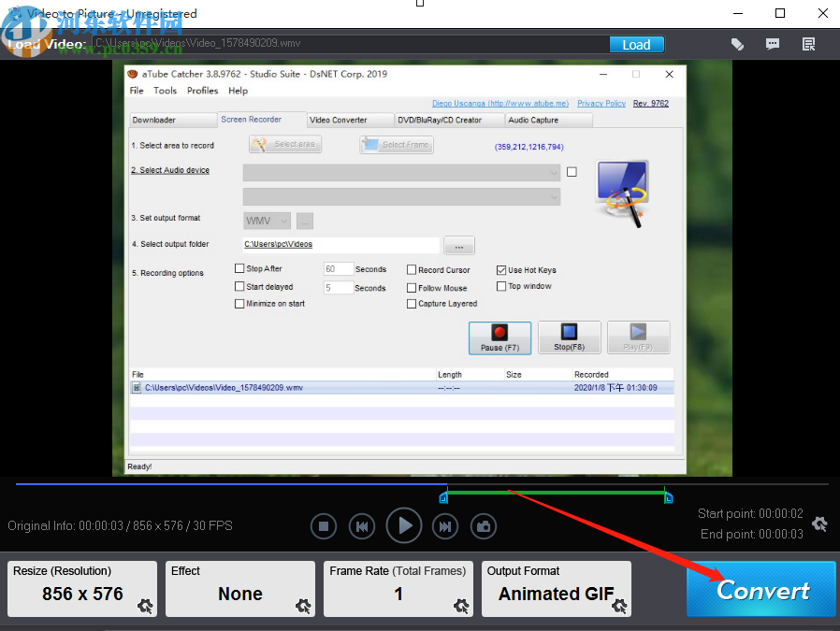Click the Rev. 9762 link

pos(650,103)
